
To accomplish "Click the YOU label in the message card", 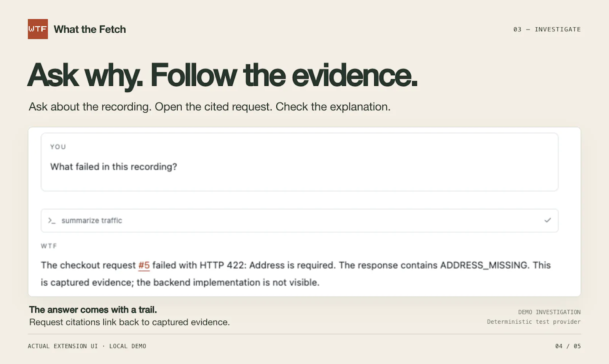I will click(58, 147).
